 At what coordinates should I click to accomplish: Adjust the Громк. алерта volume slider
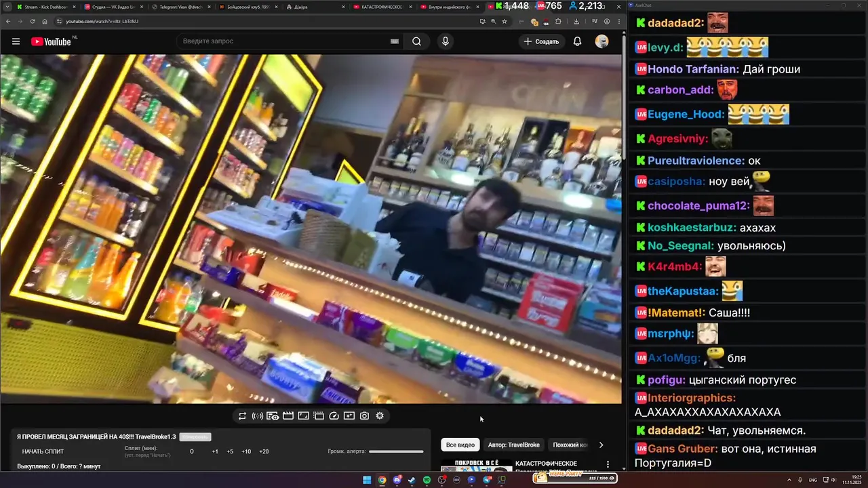point(396,451)
